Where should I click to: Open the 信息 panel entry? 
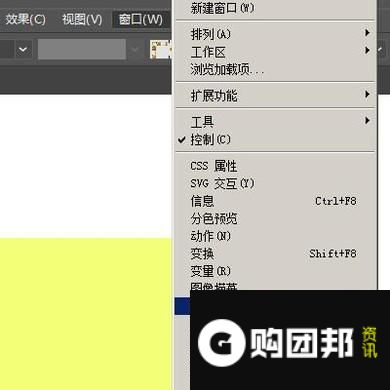[275, 201]
